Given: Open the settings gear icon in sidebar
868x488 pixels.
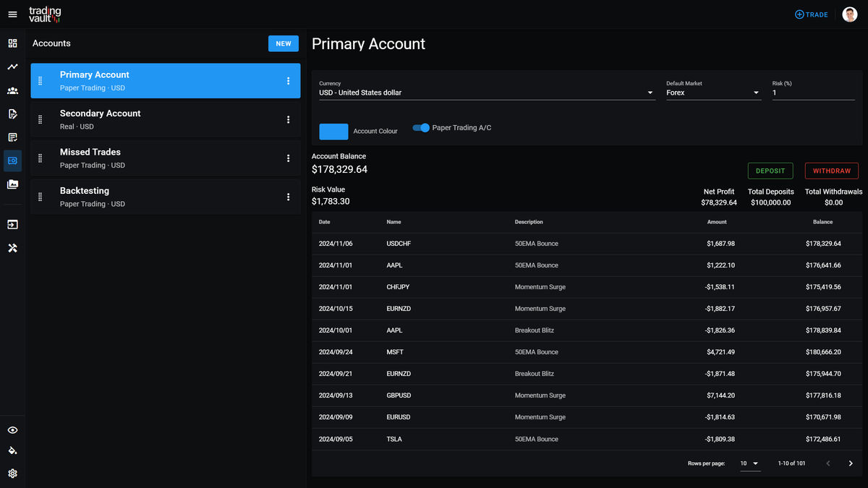Looking at the screenshot, I should 12,474.
